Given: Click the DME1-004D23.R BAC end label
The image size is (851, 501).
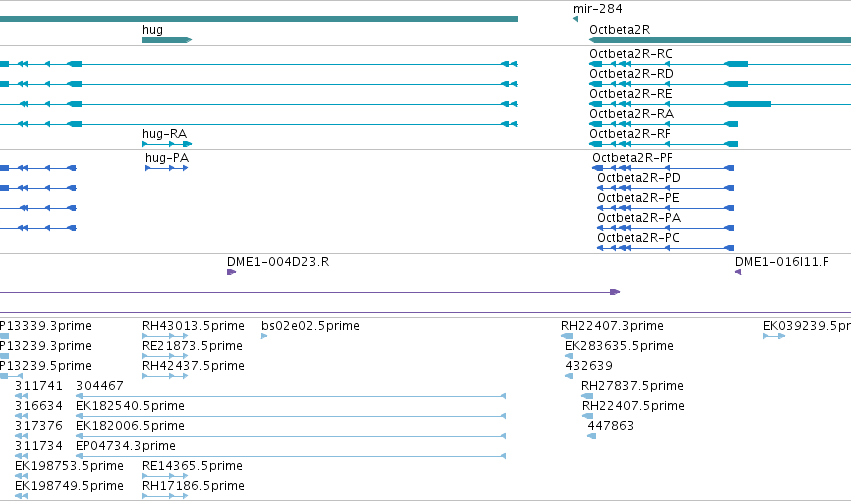Looking at the screenshot, I should coord(278,262).
